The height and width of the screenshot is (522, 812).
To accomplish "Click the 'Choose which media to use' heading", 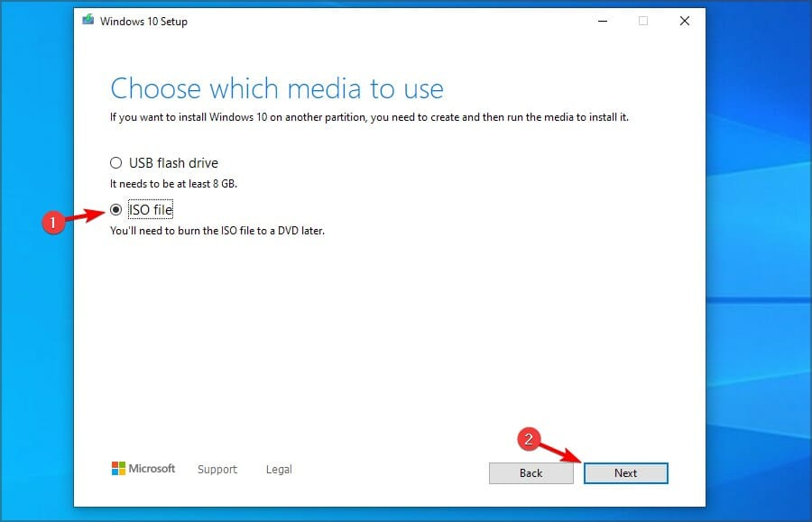I will coord(277,88).
